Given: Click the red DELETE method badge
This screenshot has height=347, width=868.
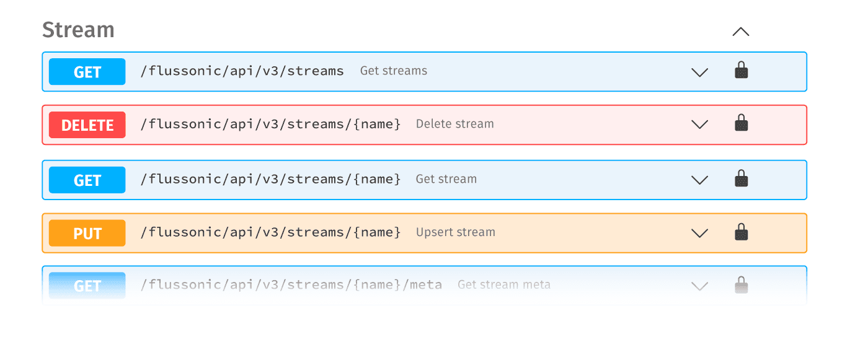Looking at the screenshot, I should [87, 125].
